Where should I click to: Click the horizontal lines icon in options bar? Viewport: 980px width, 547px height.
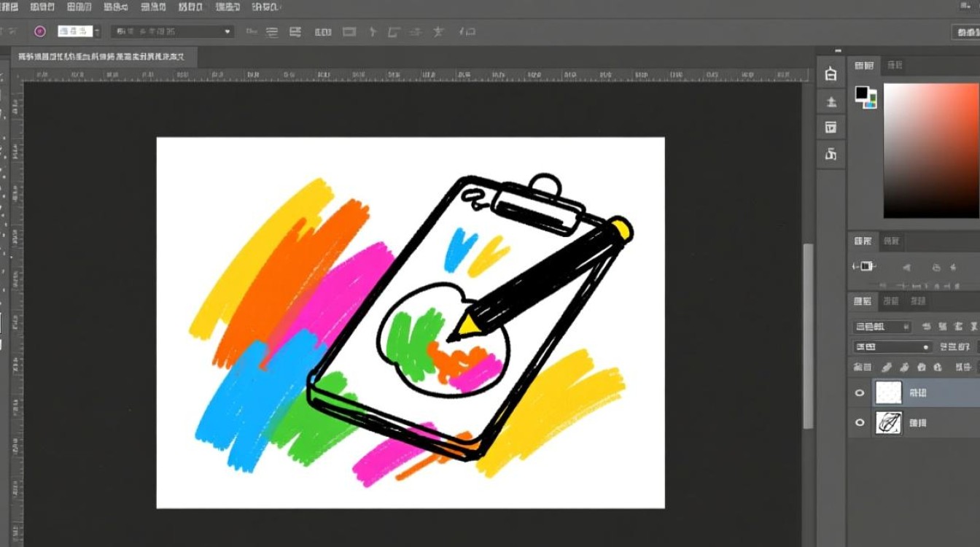[272, 31]
